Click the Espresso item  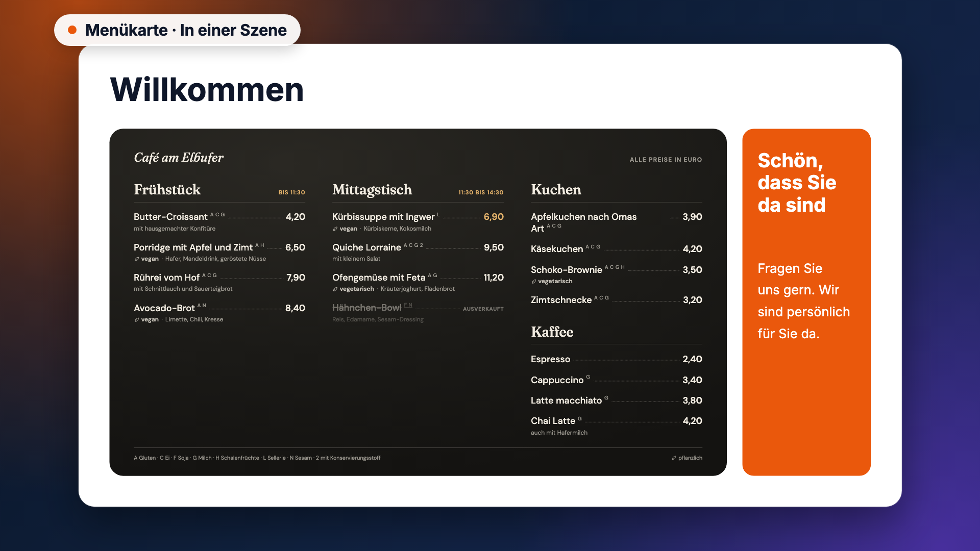point(550,359)
